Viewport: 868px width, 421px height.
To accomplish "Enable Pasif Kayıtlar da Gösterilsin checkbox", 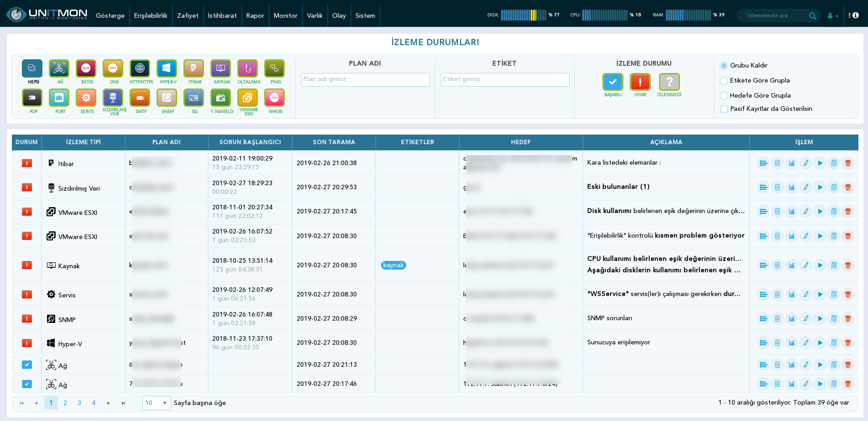I will coord(724,109).
